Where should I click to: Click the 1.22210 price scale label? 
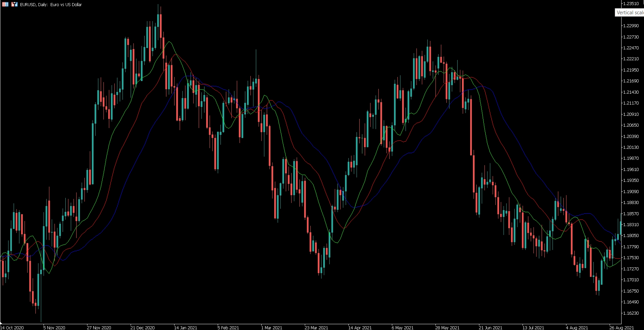631,59
